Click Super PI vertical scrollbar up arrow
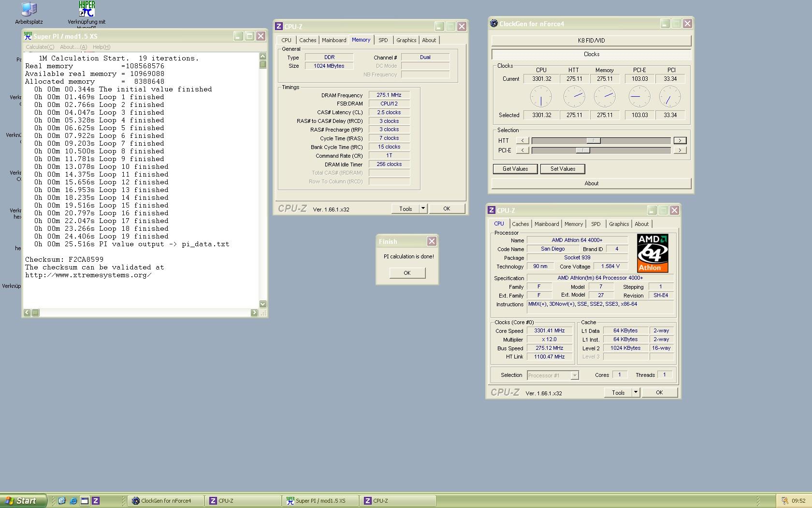The image size is (812, 508). pos(263,56)
